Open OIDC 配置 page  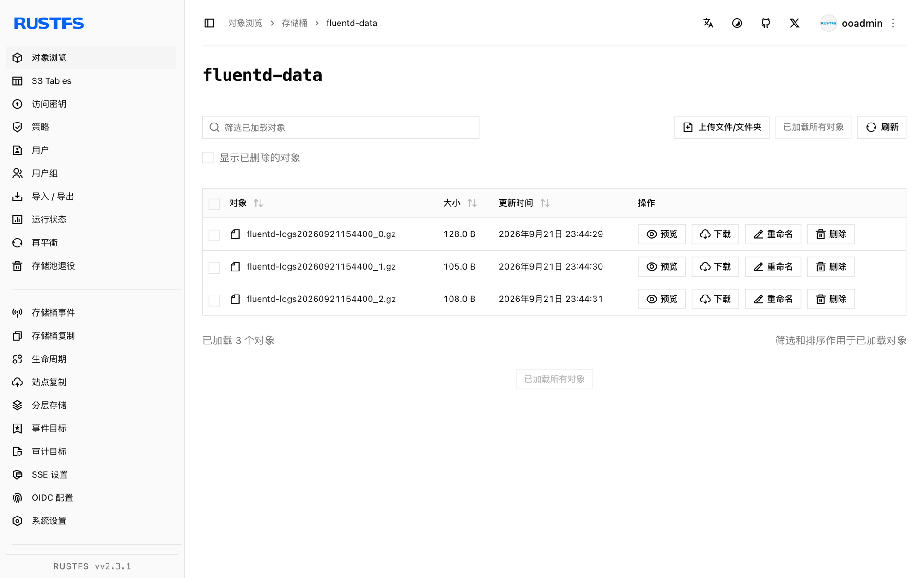coord(91,498)
